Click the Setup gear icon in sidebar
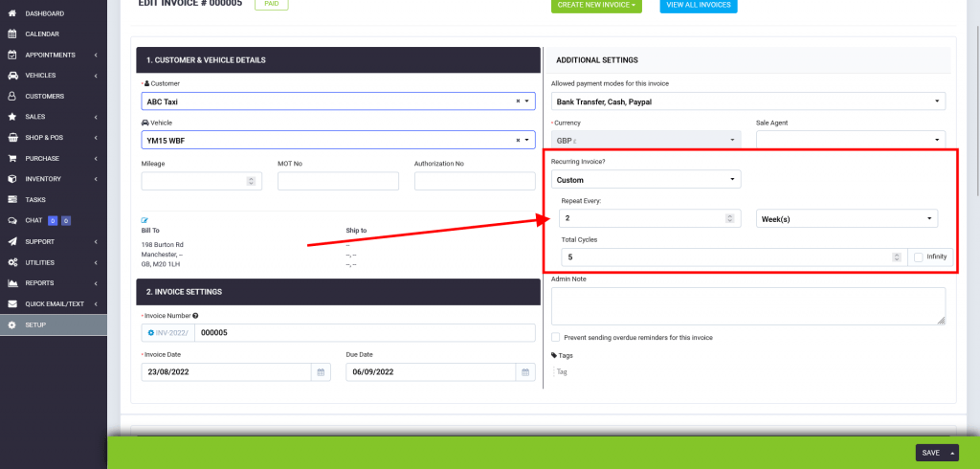Image resolution: width=980 pixels, height=469 pixels. tap(11, 324)
